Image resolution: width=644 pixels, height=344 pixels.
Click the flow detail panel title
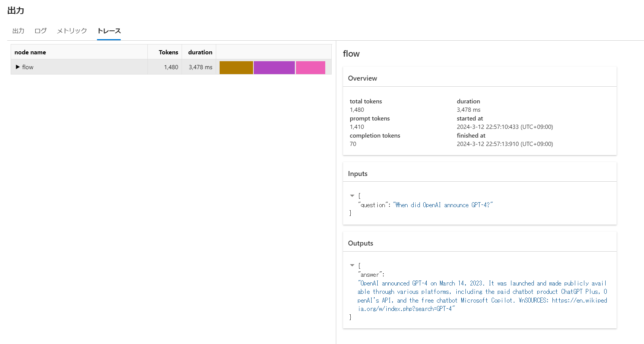click(351, 54)
